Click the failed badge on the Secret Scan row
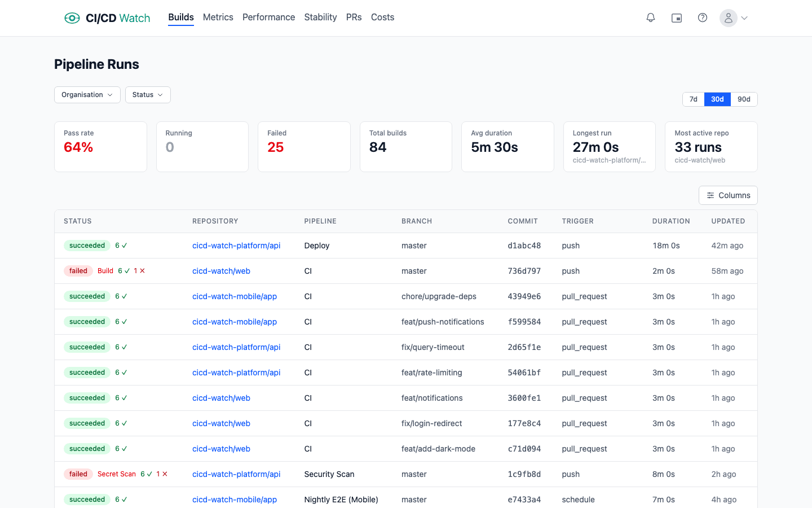The image size is (812, 508). pyautogui.click(x=78, y=474)
